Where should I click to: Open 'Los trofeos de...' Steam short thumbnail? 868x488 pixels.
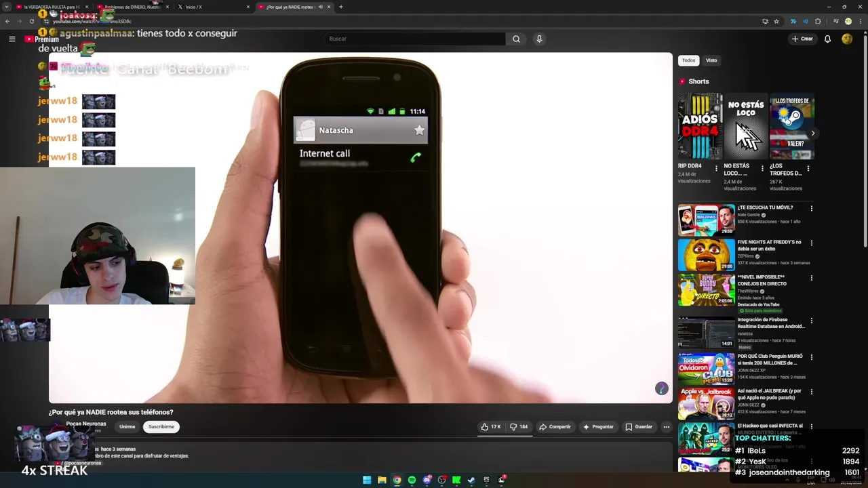792,126
